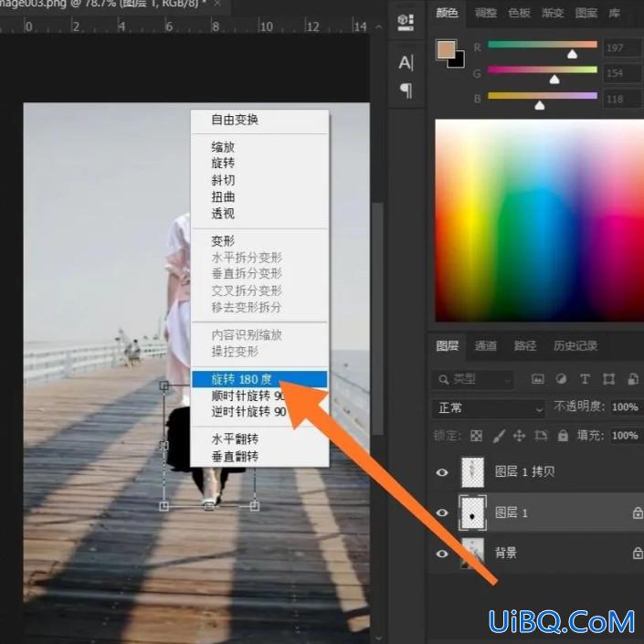The width and height of the screenshot is (644, 644).
Task: Adjust the G color slider handle
Action: [x=554, y=79]
